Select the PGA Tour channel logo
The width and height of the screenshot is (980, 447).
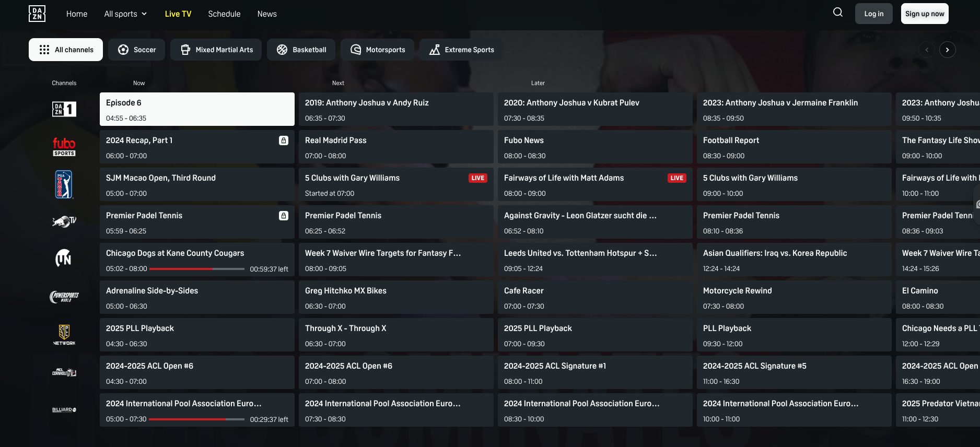(64, 184)
